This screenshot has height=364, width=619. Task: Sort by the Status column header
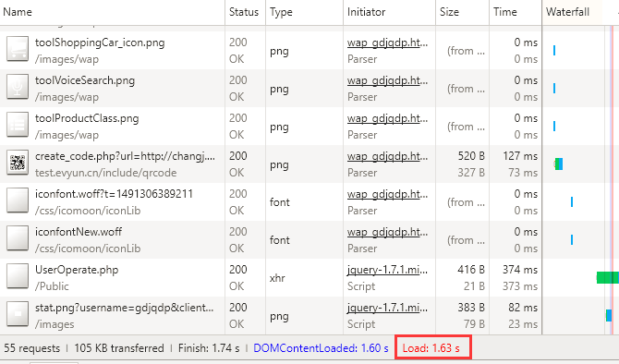point(245,12)
